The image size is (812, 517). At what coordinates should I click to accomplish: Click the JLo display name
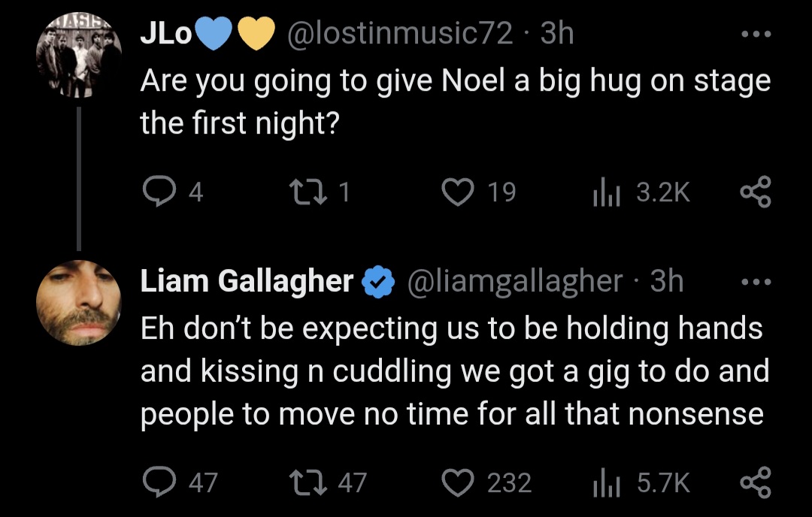166,34
